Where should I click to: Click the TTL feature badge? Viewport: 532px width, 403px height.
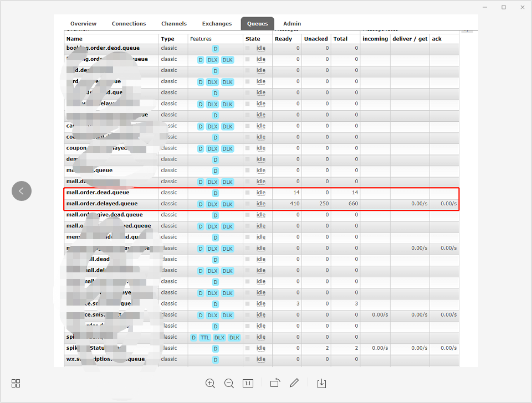(204, 337)
